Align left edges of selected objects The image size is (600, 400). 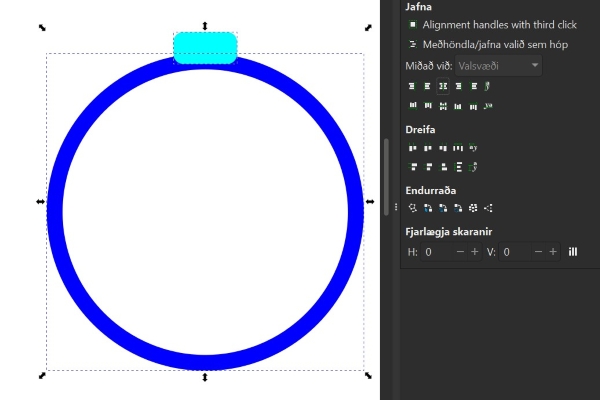coord(427,87)
